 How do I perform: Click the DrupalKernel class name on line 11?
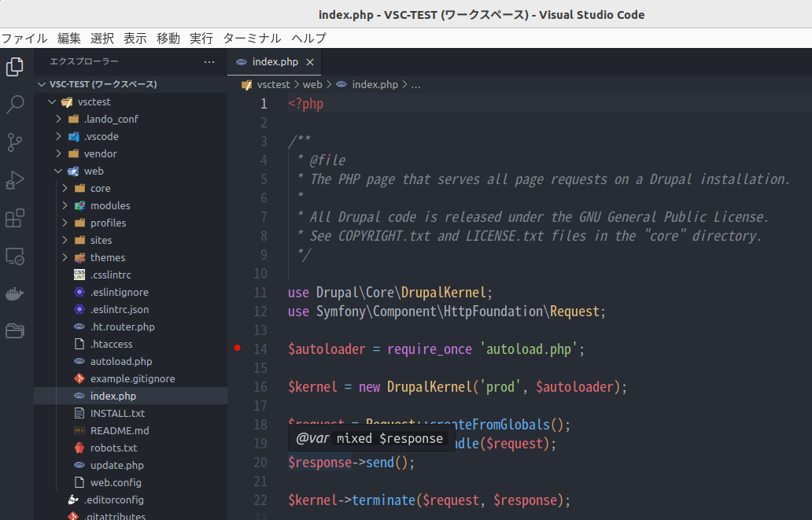click(444, 293)
